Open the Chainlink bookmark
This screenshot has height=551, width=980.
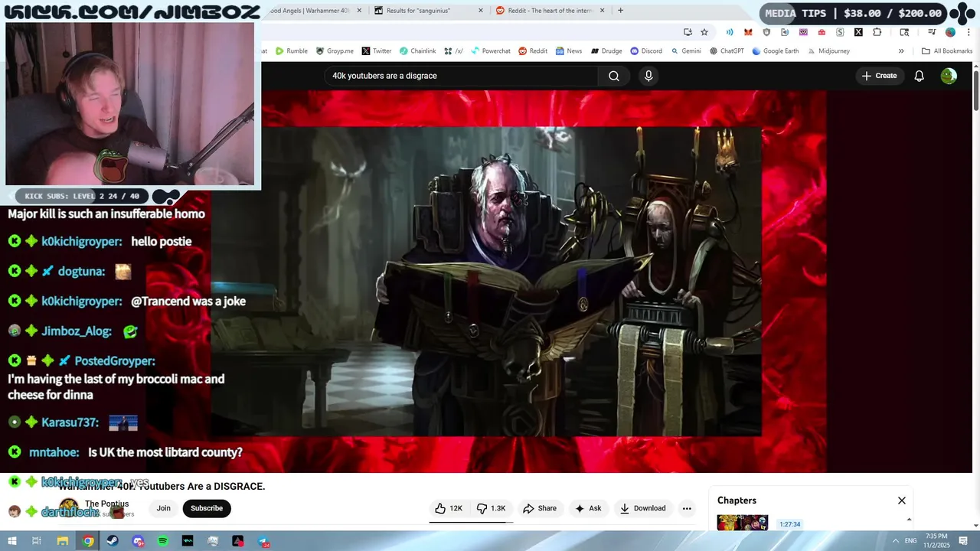click(417, 51)
